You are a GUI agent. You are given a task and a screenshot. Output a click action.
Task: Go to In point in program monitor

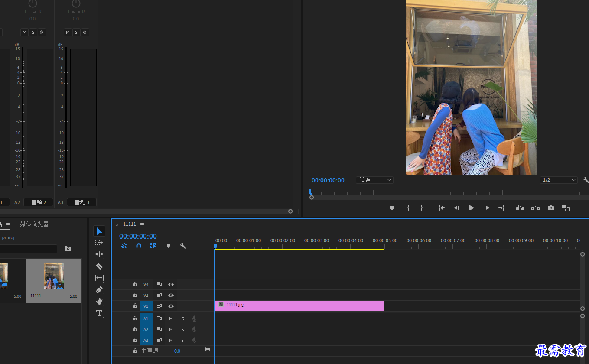(442, 208)
